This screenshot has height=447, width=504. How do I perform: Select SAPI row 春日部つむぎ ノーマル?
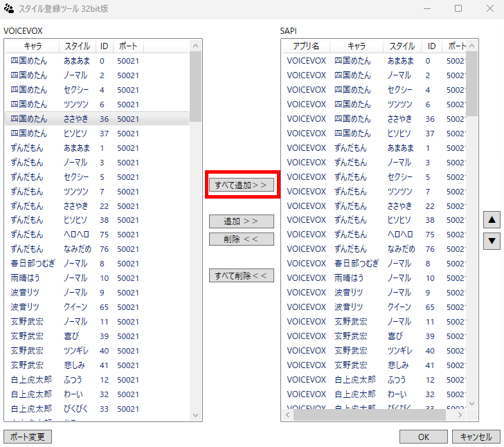pyautogui.click(x=374, y=264)
